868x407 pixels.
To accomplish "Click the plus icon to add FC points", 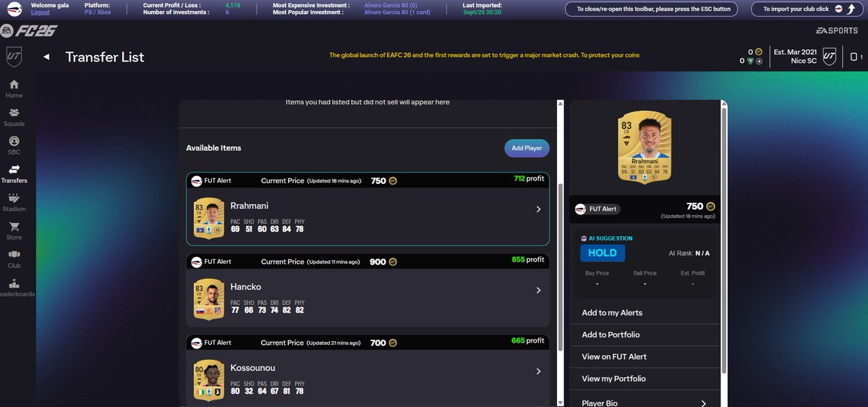I will 759,61.
